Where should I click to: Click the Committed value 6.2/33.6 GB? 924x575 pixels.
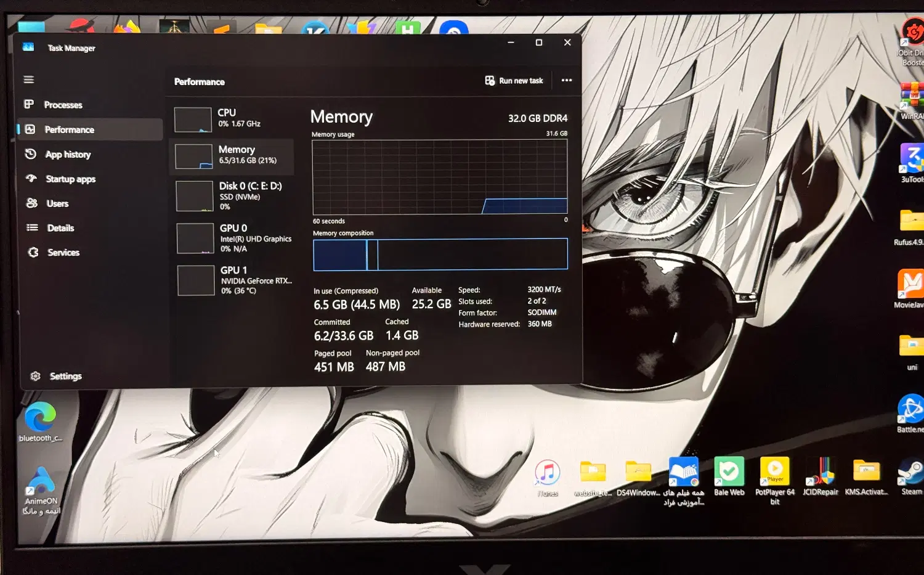pos(344,336)
